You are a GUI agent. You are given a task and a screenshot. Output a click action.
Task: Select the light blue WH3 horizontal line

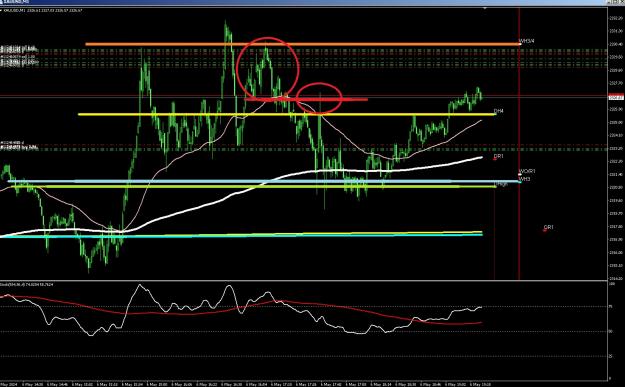coord(263,181)
